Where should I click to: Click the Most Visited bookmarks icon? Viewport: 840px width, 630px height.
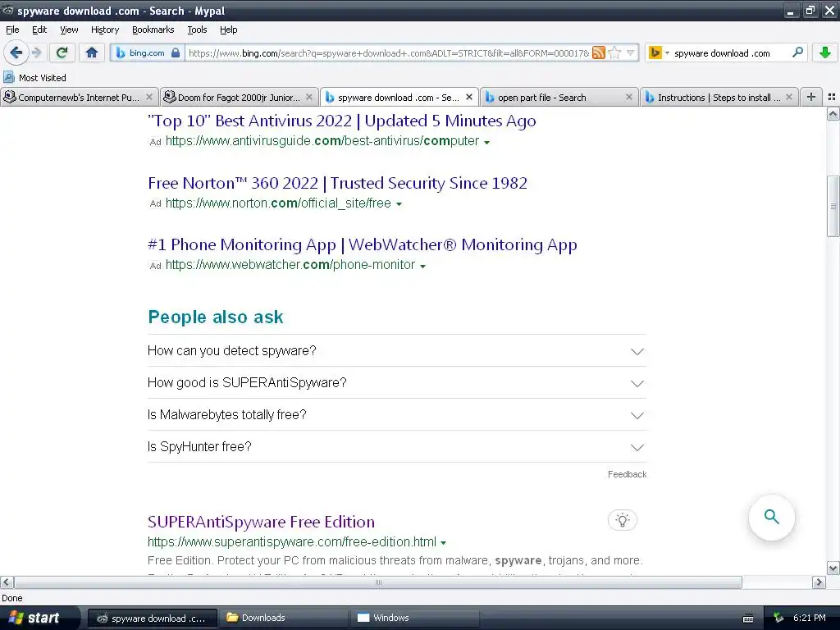[x=9, y=78]
